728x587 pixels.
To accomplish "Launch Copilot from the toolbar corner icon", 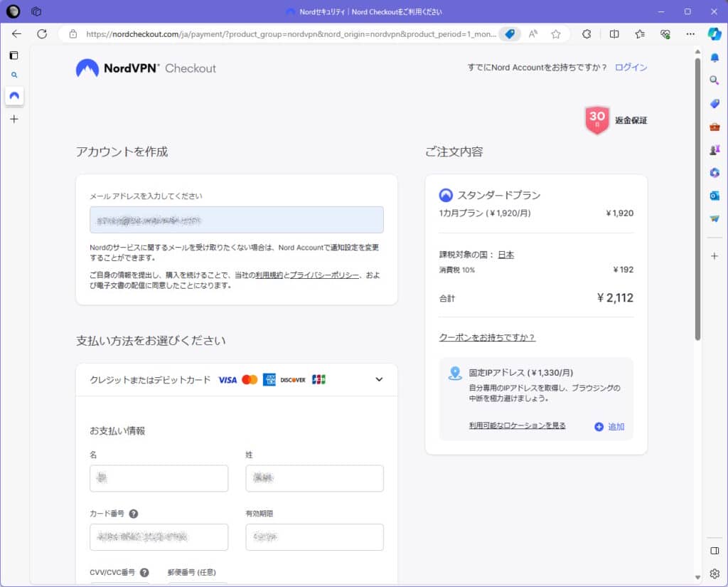I will (x=714, y=34).
